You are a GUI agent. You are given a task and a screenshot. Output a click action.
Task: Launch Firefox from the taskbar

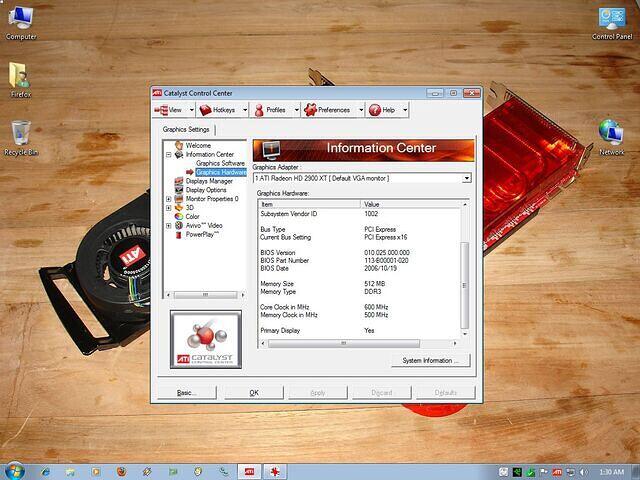(x=122, y=472)
